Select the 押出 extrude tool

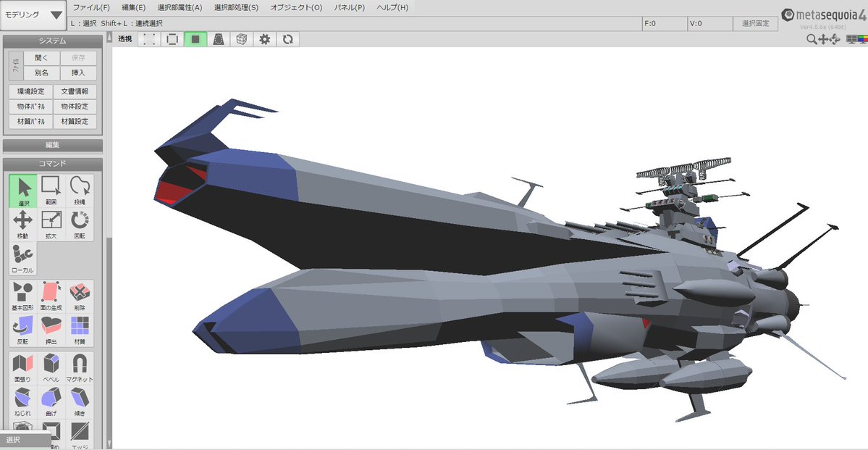coord(51,330)
